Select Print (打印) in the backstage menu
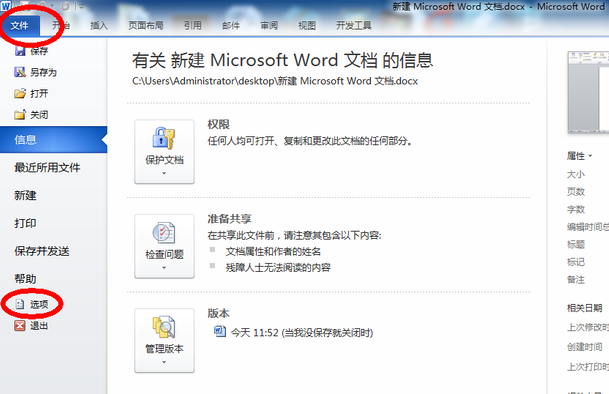609x394 pixels. click(25, 223)
